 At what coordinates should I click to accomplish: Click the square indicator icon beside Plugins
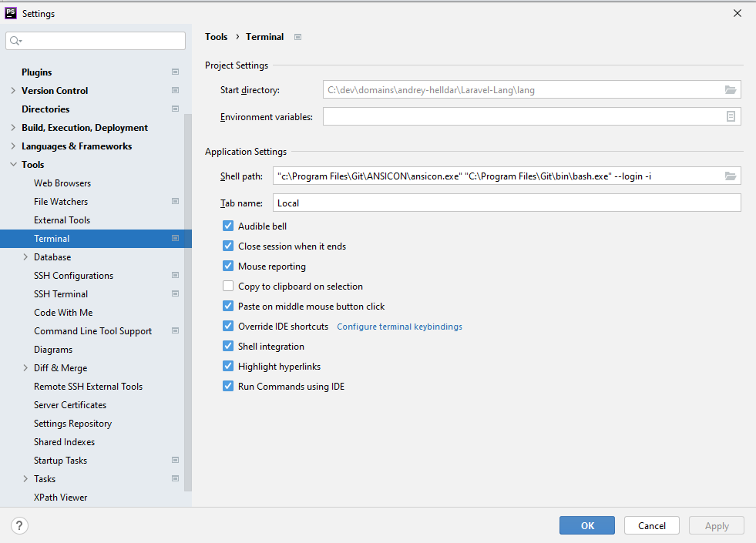coord(175,72)
